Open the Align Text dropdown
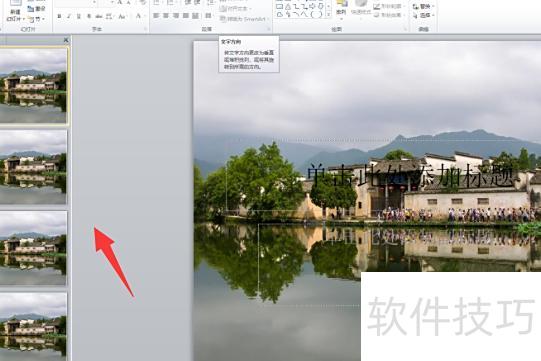Viewport: 541px width, 361px height. coord(236,8)
